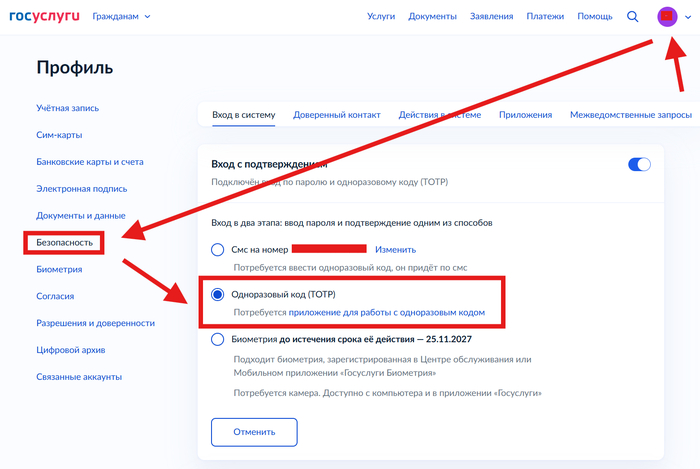
Task: Open Электронная подпись sidebar section
Action: pos(80,188)
